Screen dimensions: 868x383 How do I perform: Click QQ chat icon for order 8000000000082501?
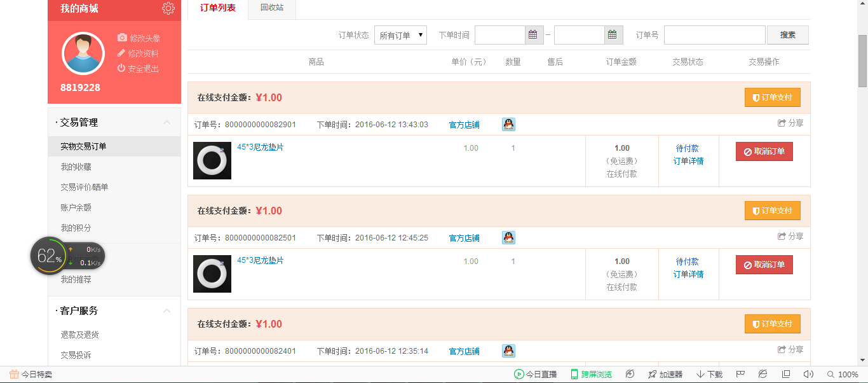coord(508,237)
